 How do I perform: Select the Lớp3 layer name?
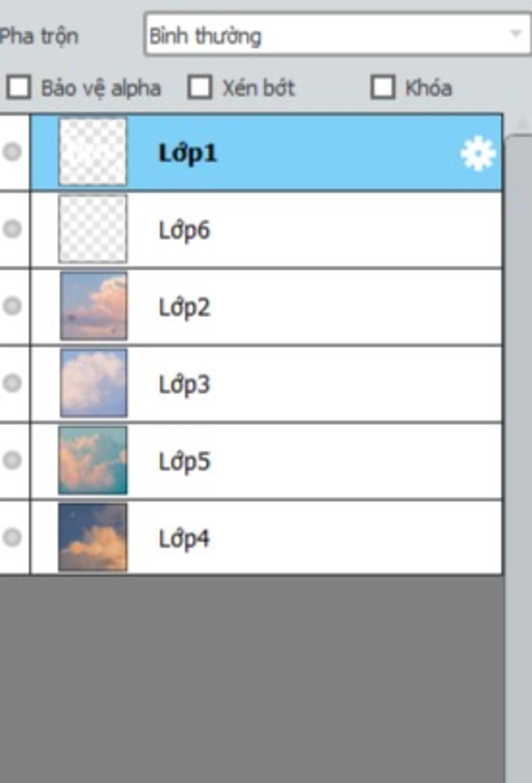(184, 384)
